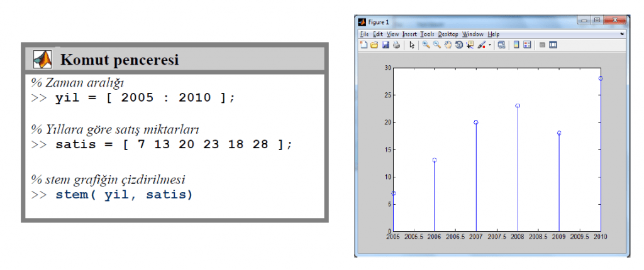Viewport: 644px width, 270px height.
Task: Click the 'Figure 1' window title text
Action: (x=378, y=22)
